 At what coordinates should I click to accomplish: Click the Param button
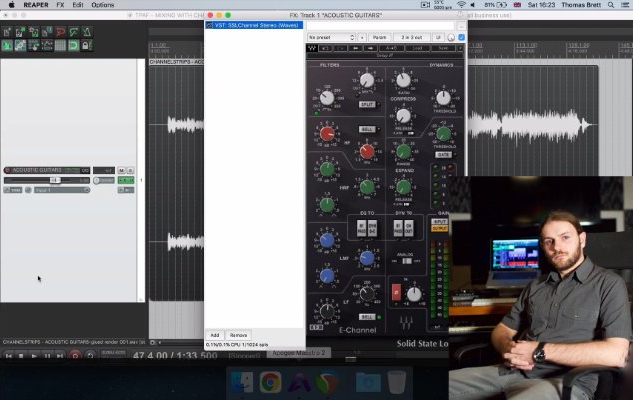[x=379, y=37]
